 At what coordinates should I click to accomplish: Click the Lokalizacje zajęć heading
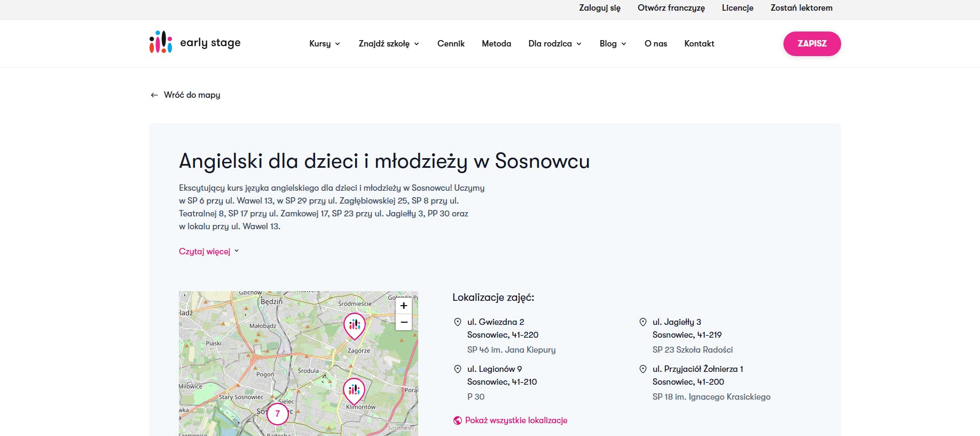[493, 298]
